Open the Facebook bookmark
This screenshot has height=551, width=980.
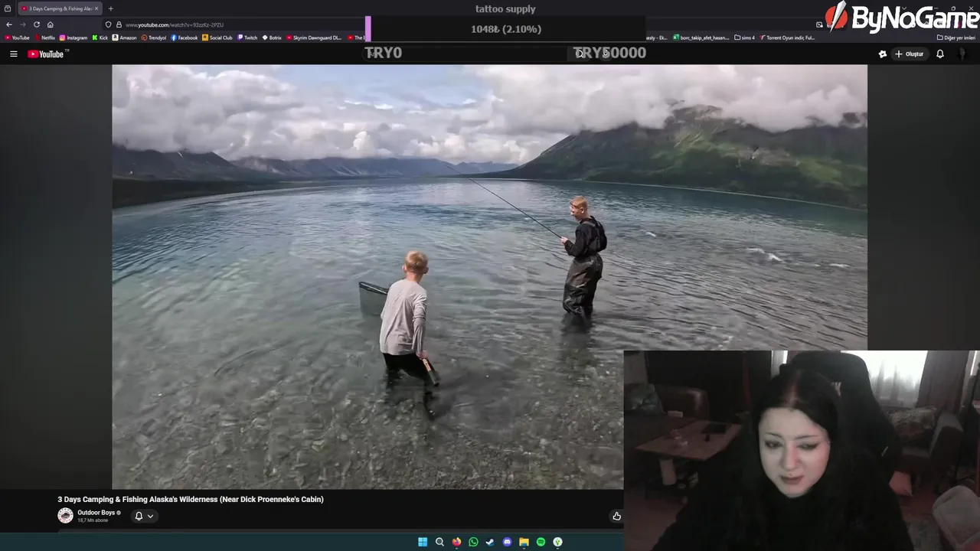[185, 37]
